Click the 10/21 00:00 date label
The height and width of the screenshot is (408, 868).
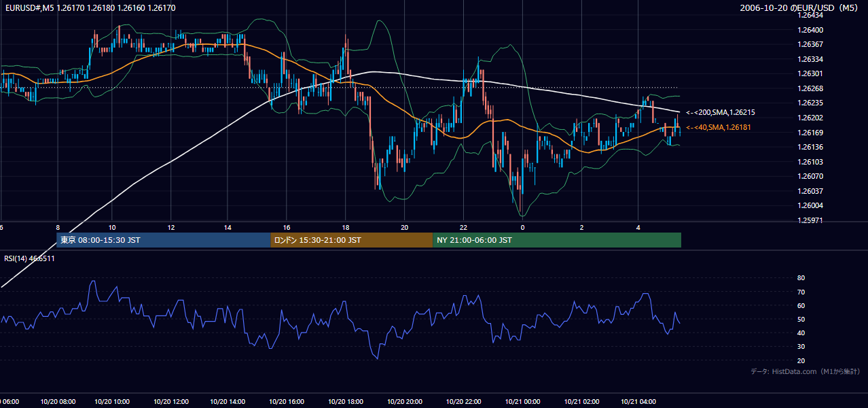522,402
